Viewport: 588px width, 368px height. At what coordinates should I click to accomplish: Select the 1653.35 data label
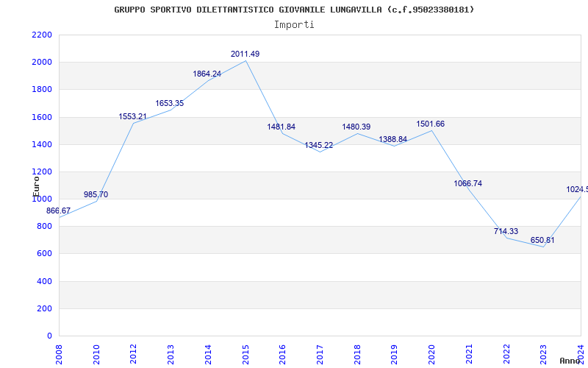coord(170,103)
